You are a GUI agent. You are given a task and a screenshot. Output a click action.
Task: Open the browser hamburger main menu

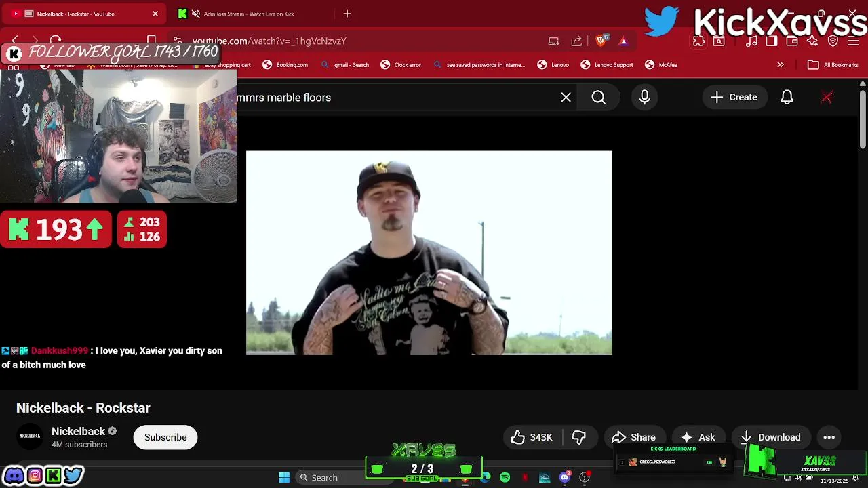tap(853, 41)
